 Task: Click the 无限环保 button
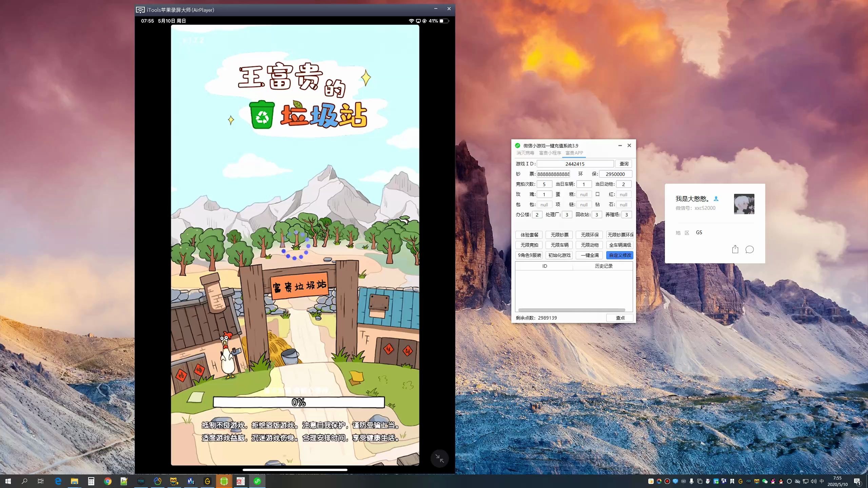pos(589,235)
